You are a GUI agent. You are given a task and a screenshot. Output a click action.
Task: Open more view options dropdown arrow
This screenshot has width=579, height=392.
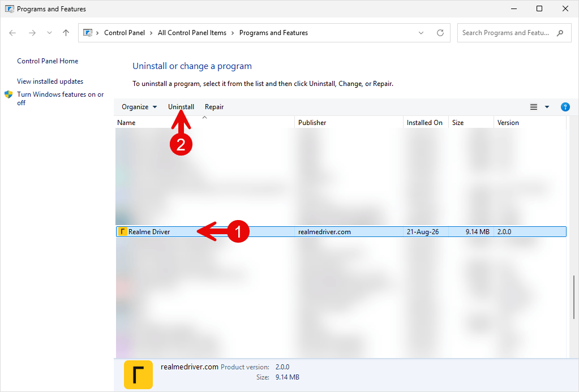pyautogui.click(x=547, y=107)
